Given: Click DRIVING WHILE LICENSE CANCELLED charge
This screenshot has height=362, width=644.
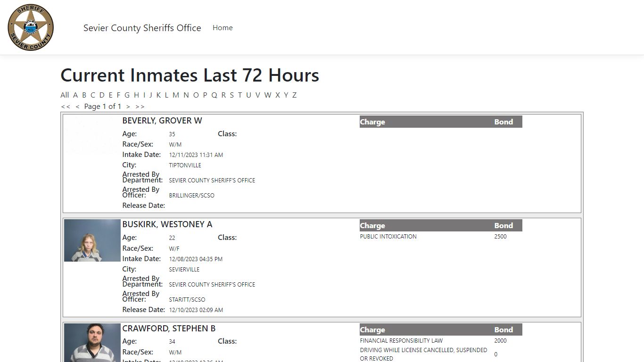Looking at the screenshot, I should tap(423, 354).
